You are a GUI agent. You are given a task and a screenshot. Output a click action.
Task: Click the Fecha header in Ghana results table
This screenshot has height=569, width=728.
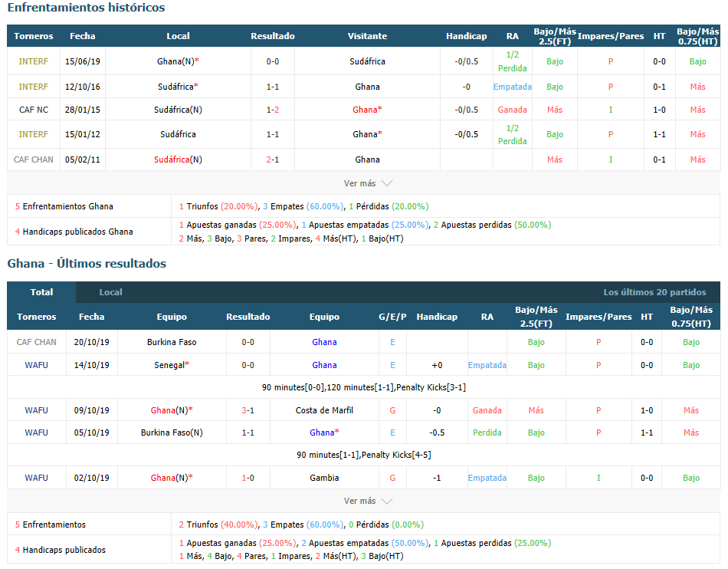[x=91, y=317]
